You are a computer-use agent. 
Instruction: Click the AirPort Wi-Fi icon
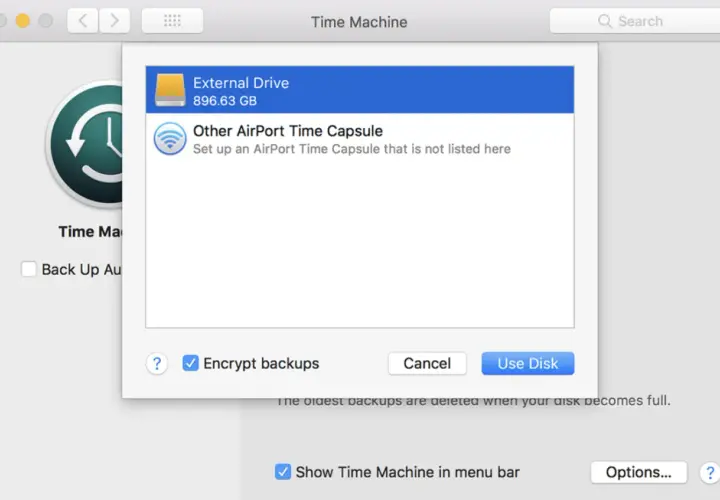point(170,139)
